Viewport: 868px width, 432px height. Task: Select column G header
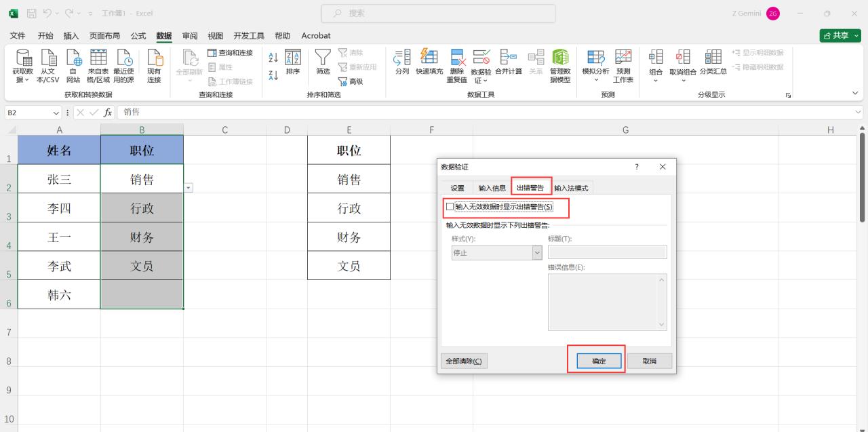pos(625,130)
